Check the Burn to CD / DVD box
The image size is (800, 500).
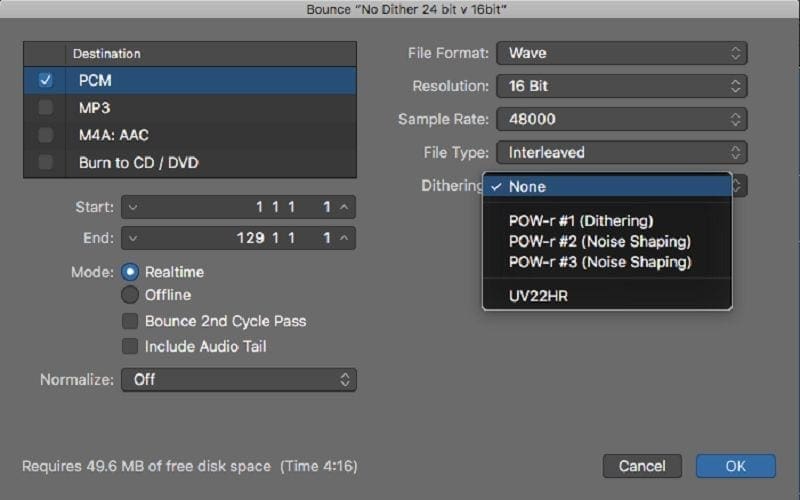click(45, 162)
